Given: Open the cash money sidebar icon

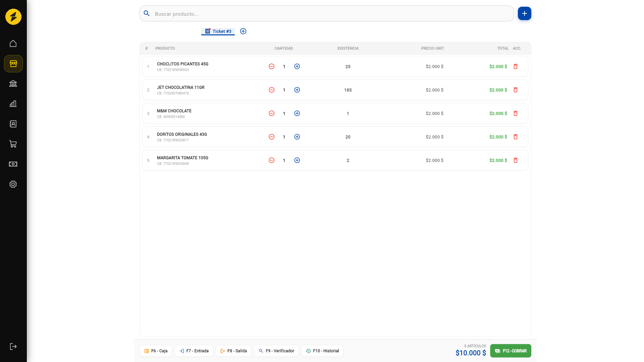Looking at the screenshot, I should [13, 164].
